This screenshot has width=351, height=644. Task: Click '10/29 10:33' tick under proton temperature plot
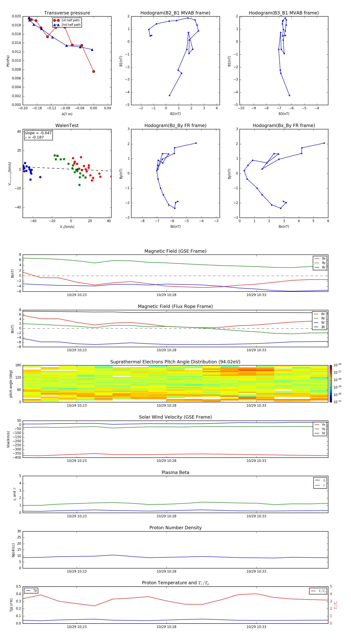click(256, 627)
